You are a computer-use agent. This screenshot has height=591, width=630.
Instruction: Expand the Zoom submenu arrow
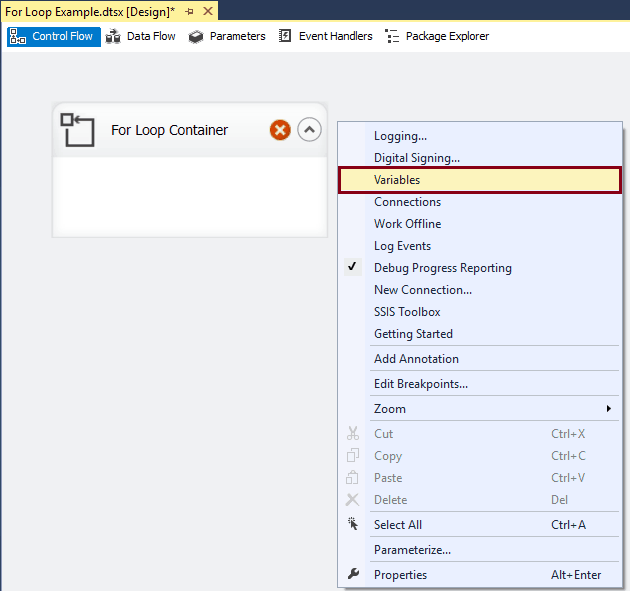(x=608, y=409)
